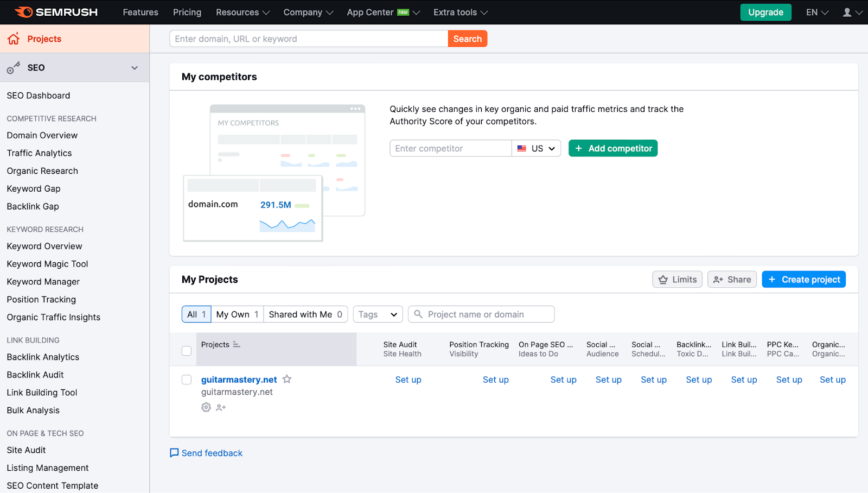868x493 pixels.
Task: Click the magnifier icon in project search
Action: (418, 314)
